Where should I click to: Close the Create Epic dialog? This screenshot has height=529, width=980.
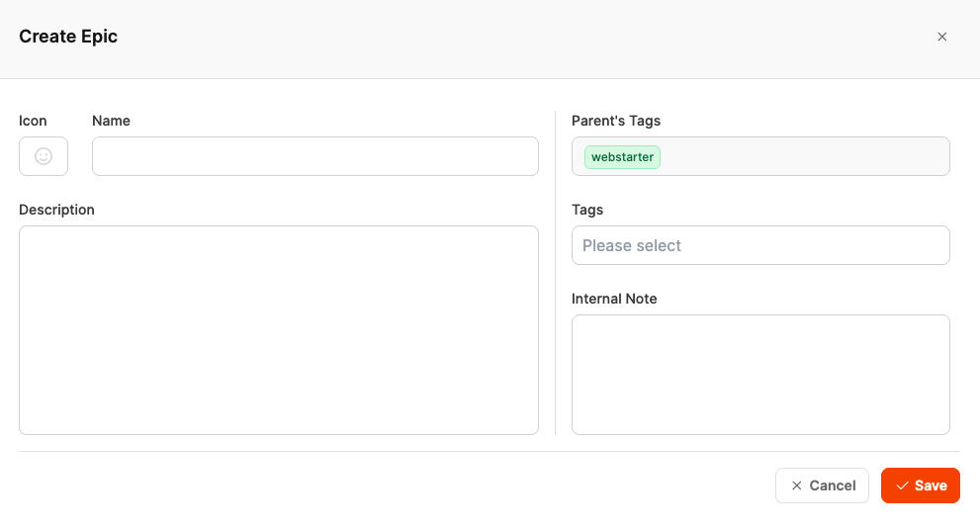coord(941,37)
